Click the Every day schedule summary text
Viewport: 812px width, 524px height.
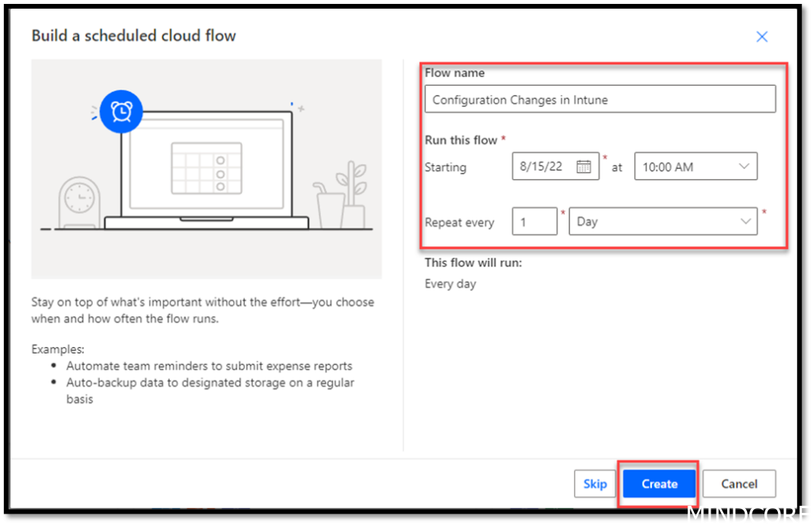(450, 283)
